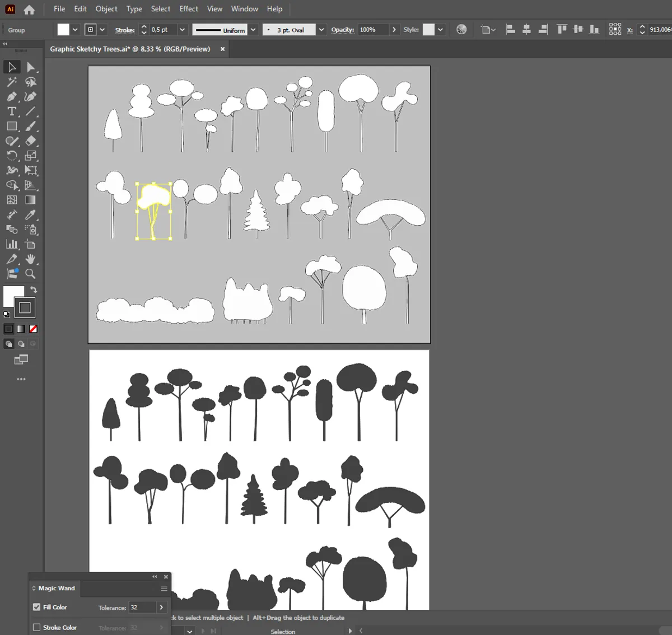Click the white fill color swatch
The height and width of the screenshot is (635, 672).
(x=63, y=30)
